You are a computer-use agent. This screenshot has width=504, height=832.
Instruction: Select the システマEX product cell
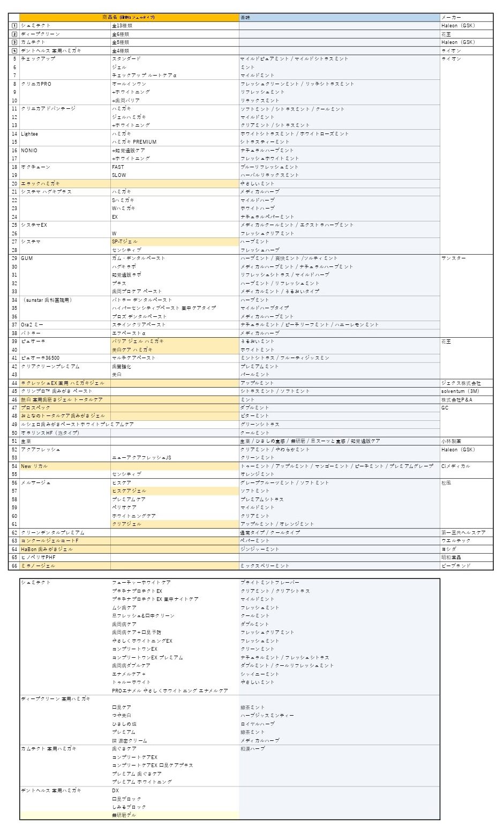coord(65,225)
